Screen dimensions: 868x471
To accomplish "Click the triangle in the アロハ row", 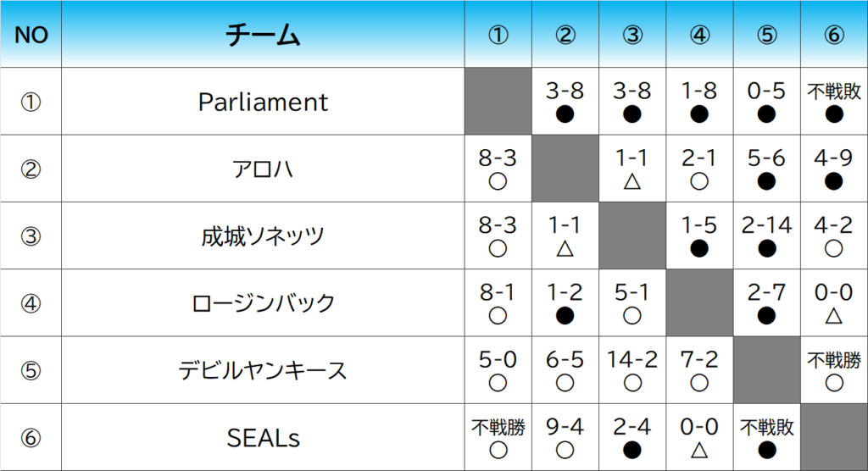I will tap(632, 182).
